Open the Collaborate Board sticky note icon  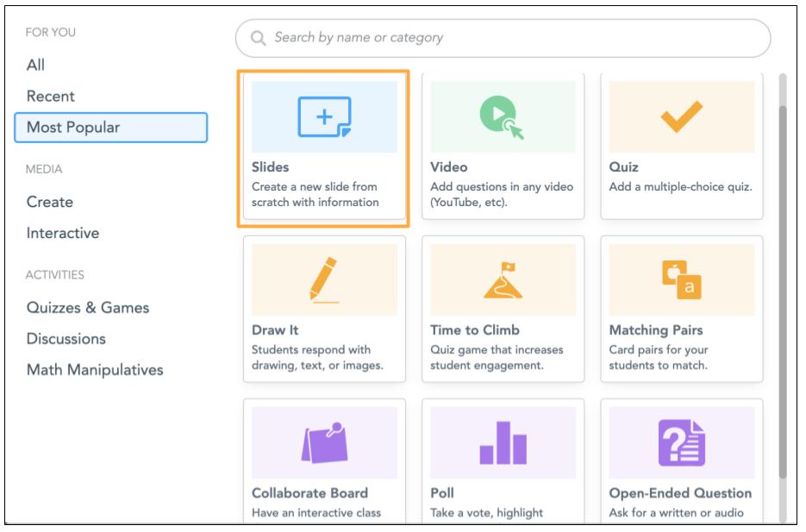(x=324, y=443)
